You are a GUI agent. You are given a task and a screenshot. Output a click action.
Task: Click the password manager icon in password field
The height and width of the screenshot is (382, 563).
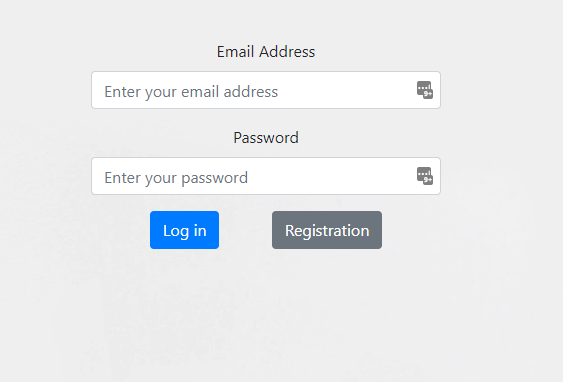pos(425,176)
